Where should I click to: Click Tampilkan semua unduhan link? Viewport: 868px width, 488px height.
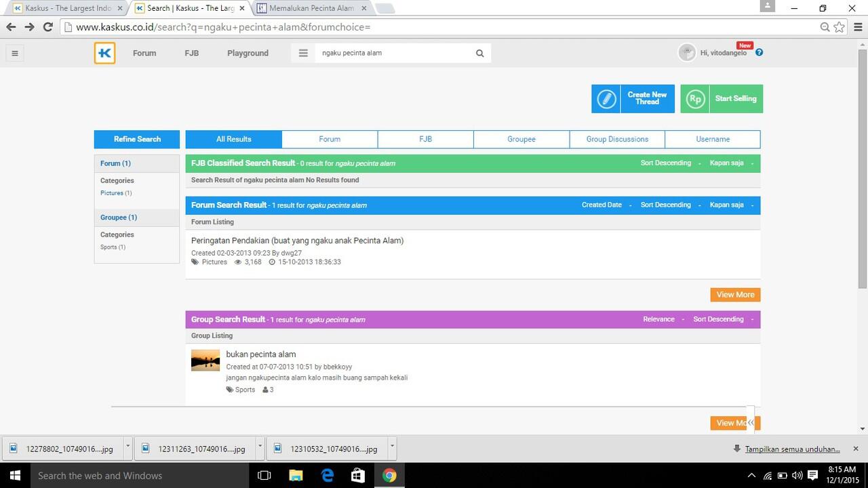pos(792,449)
